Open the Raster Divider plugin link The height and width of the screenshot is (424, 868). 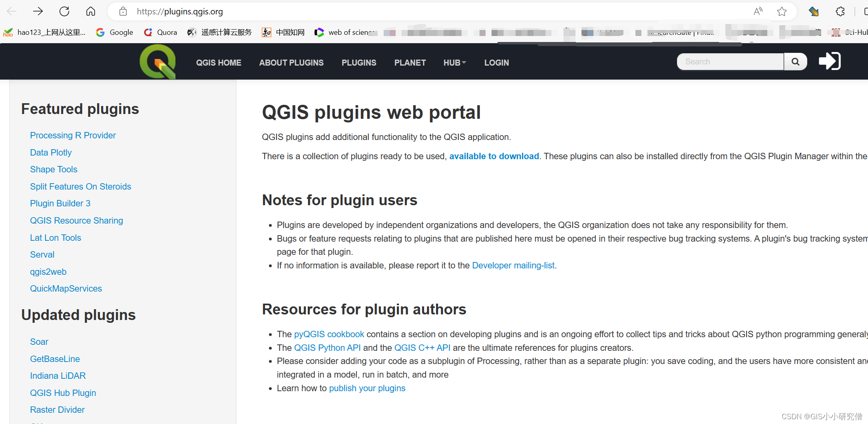(x=57, y=410)
